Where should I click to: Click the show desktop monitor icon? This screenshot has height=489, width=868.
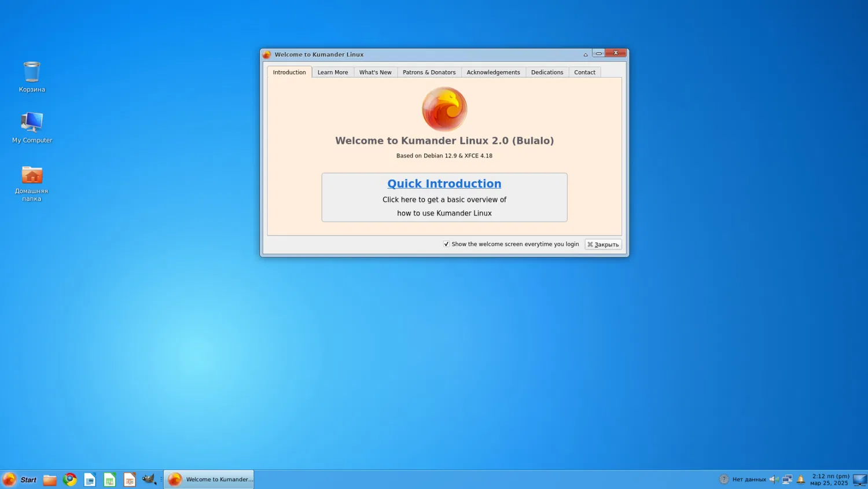point(860,479)
